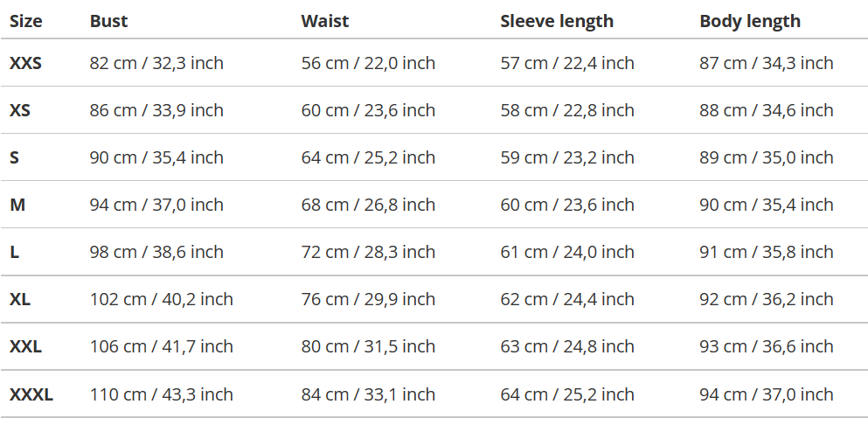Click the Waist column header
Viewport: 868px width, 446px height.
click(x=324, y=21)
